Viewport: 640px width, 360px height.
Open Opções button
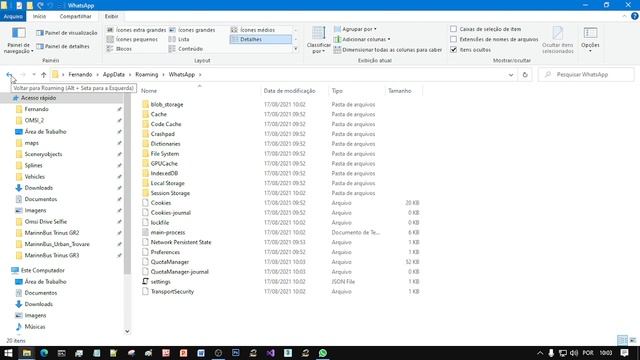pos(590,40)
